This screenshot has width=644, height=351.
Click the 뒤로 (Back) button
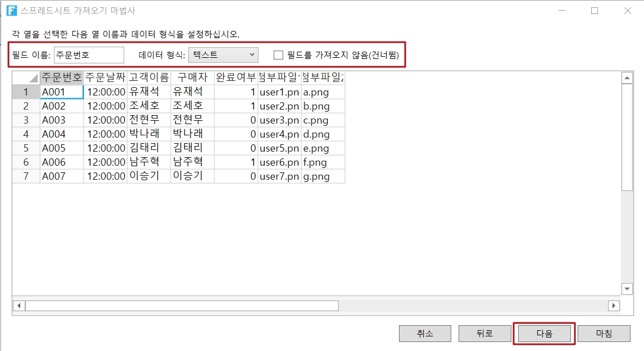484,334
